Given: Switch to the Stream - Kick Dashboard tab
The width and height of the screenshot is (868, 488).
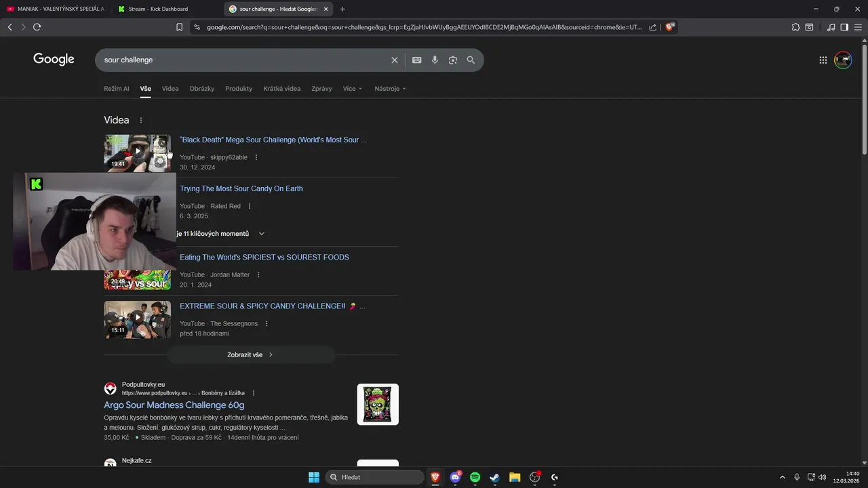Looking at the screenshot, I should point(166,9).
